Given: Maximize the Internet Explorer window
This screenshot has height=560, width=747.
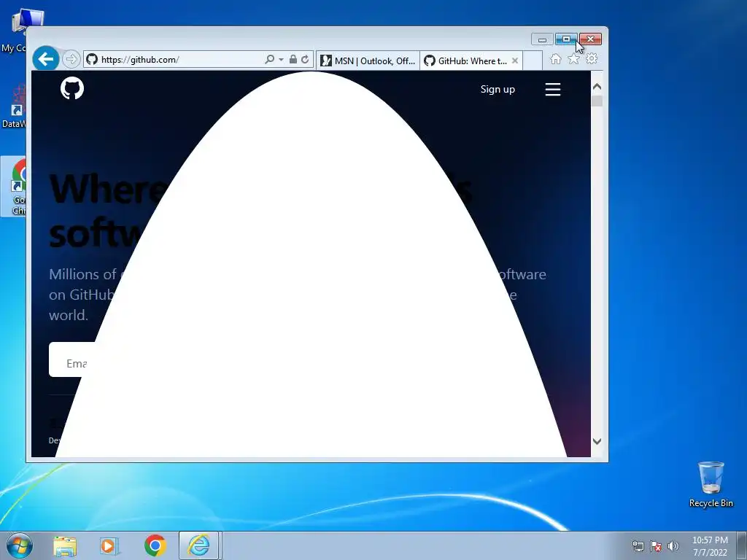Looking at the screenshot, I should coord(566,39).
